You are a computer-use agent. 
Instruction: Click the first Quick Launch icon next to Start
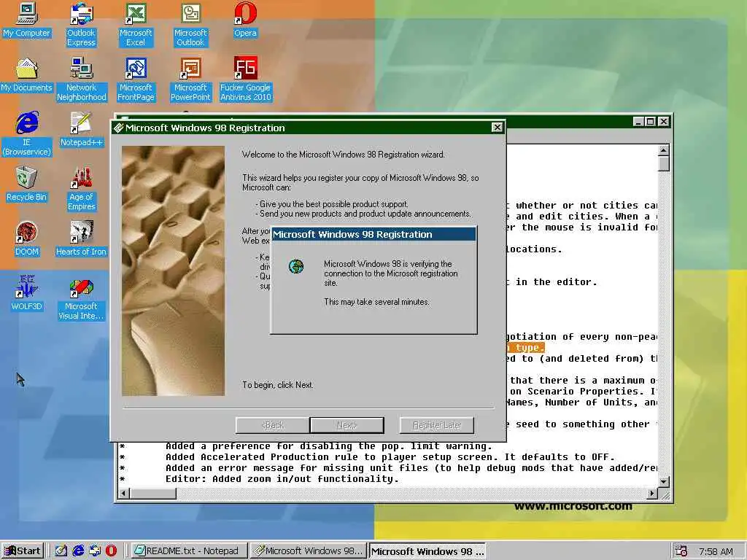click(61, 551)
